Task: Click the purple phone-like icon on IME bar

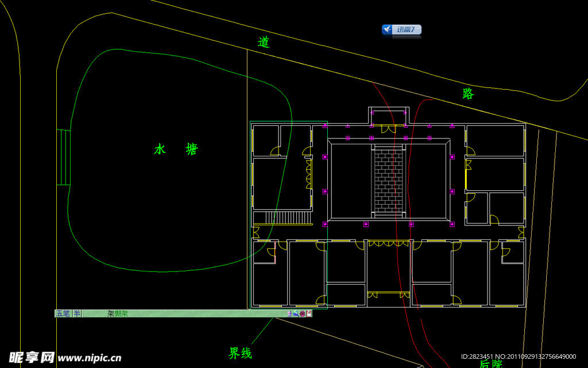Action: [289, 314]
